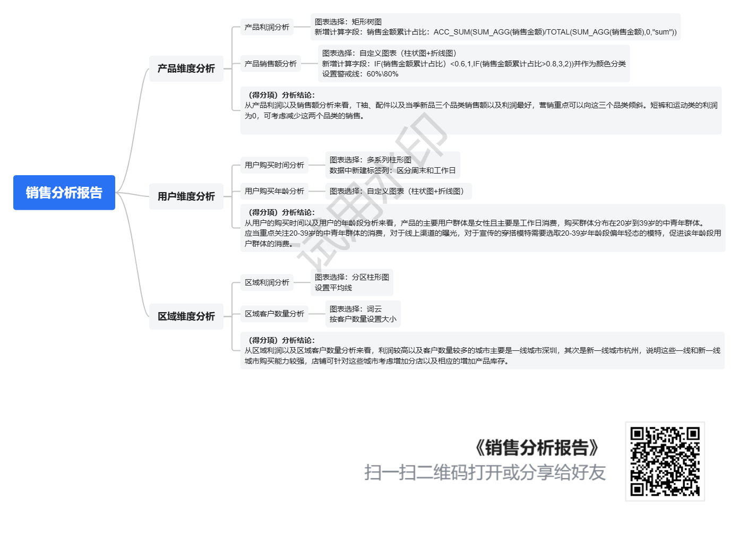Image resolution: width=739 pixels, height=560 pixels.
Task: Click the QR code image
Action: pos(665,461)
